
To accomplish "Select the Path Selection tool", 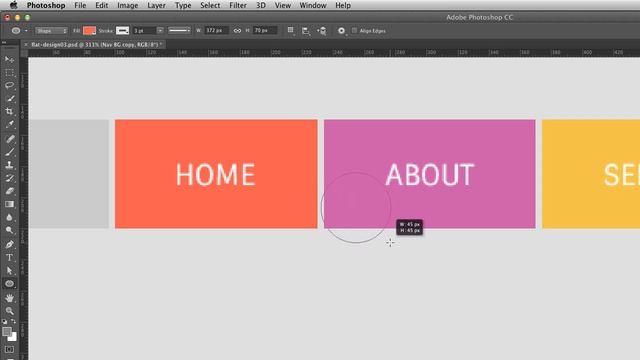I will [9, 271].
